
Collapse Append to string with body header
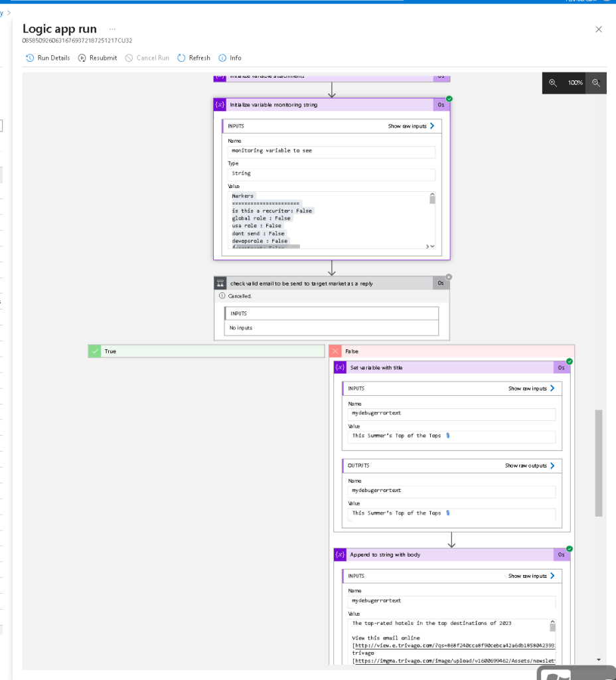tap(451, 554)
